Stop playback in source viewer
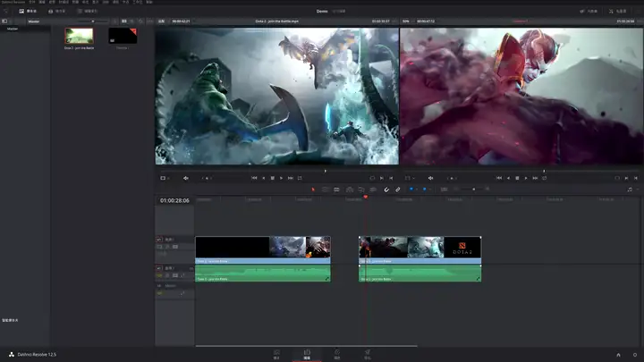This screenshot has width=644, height=362. point(272,178)
